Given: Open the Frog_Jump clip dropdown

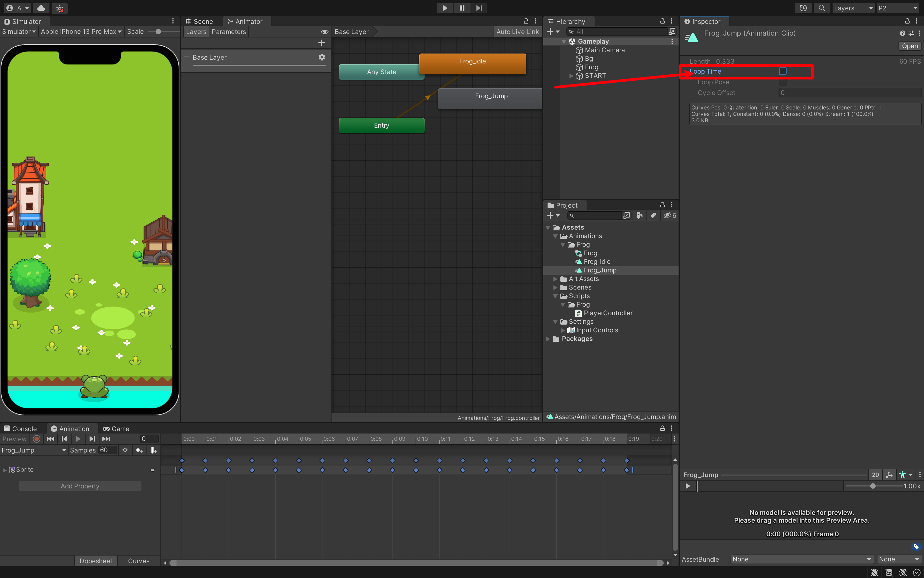Looking at the screenshot, I should 34,450.
